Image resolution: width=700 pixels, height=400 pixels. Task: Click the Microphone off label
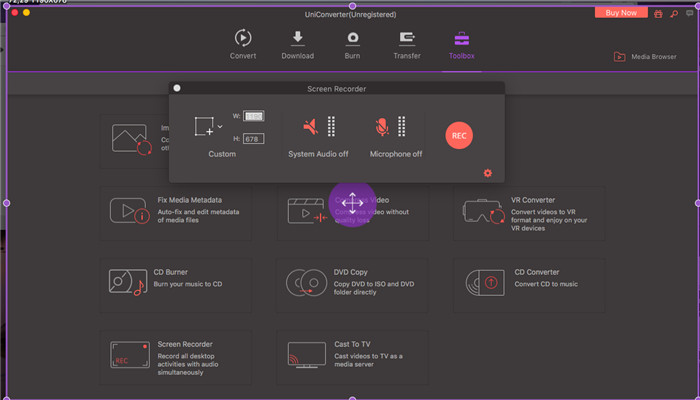[396, 154]
